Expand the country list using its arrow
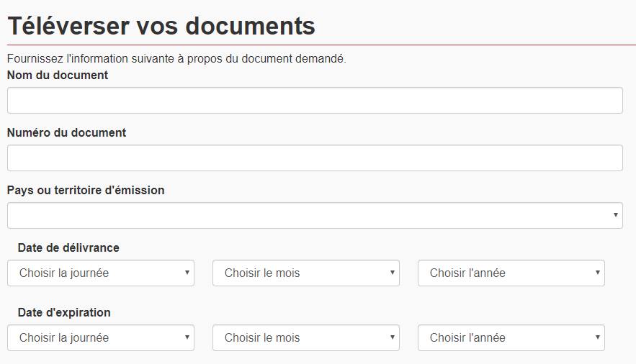 point(615,215)
